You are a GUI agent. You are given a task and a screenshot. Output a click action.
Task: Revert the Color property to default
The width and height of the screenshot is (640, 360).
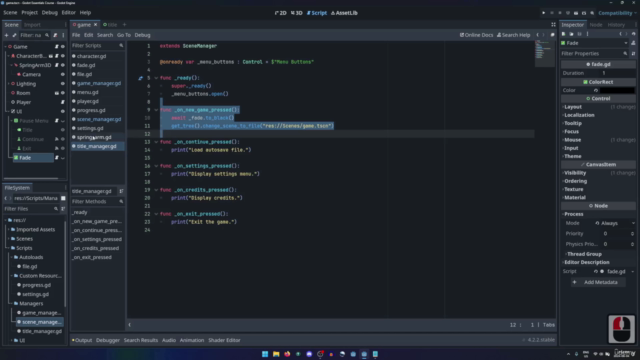596,91
